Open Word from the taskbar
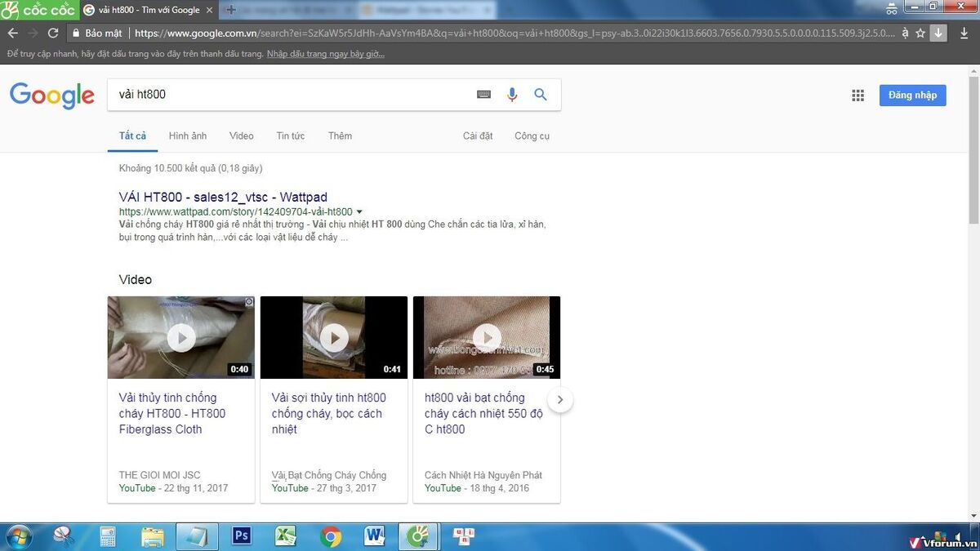980x551 pixels. [x=375, y=536]
